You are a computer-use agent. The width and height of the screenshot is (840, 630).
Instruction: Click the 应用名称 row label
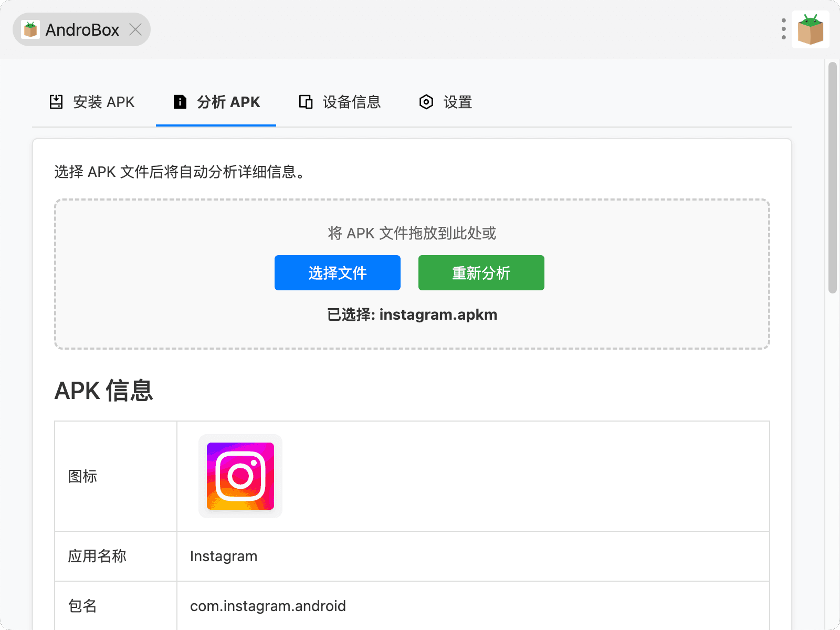(97, 556)
